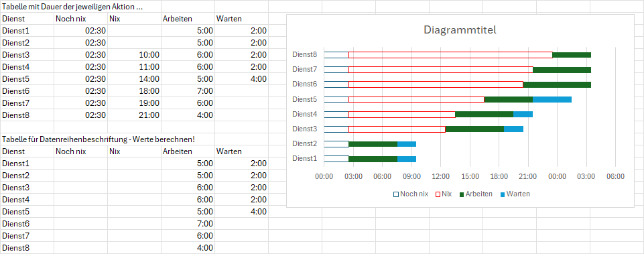644x254 pixels.
Task: Select the Arbeiten legend entry
Action: pos(476,194)
